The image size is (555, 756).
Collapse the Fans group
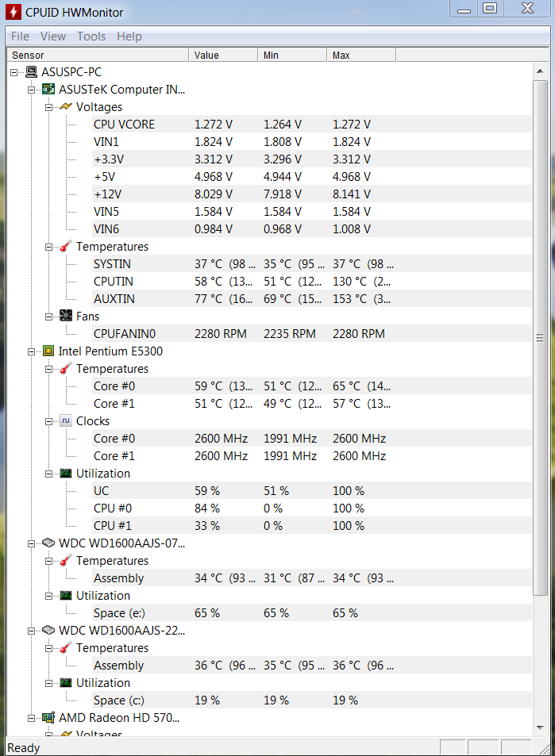[48, 317]
